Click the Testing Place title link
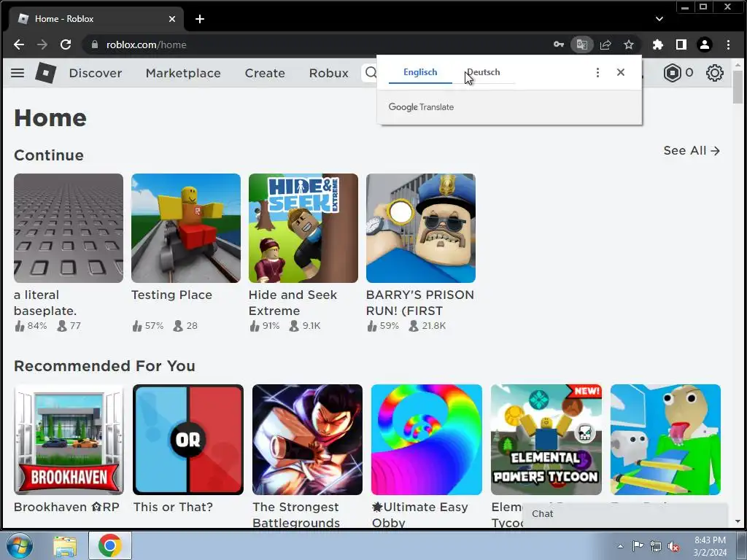This screenshot has height=560, width=747. click(x=171, y=295)
